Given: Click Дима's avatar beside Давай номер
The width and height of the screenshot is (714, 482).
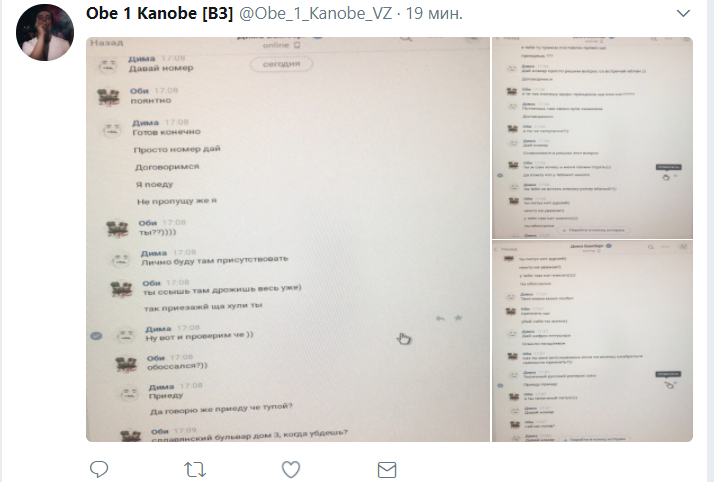Looking at the screenshot, I should pos(108,66).
